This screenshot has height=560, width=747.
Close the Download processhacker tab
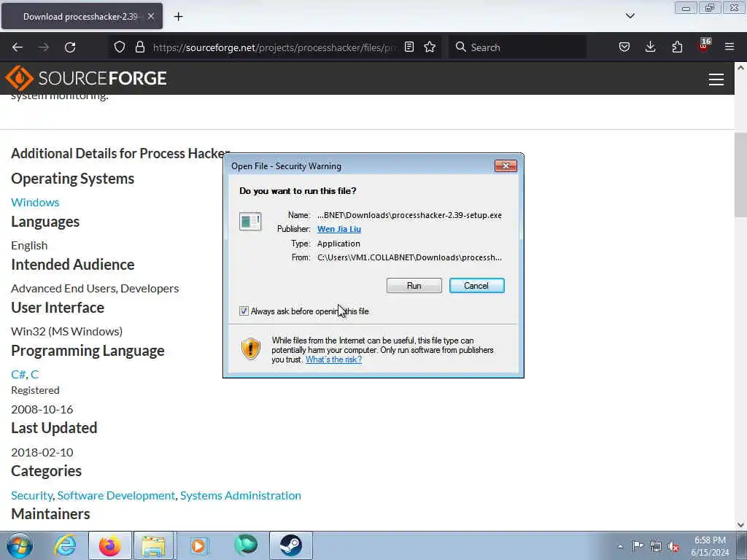[151, 16]
